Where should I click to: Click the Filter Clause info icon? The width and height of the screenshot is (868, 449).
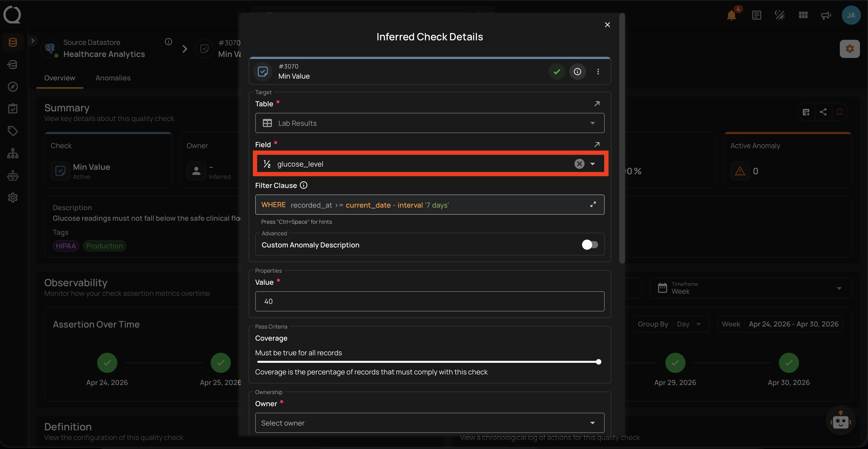tap(304, 185)
